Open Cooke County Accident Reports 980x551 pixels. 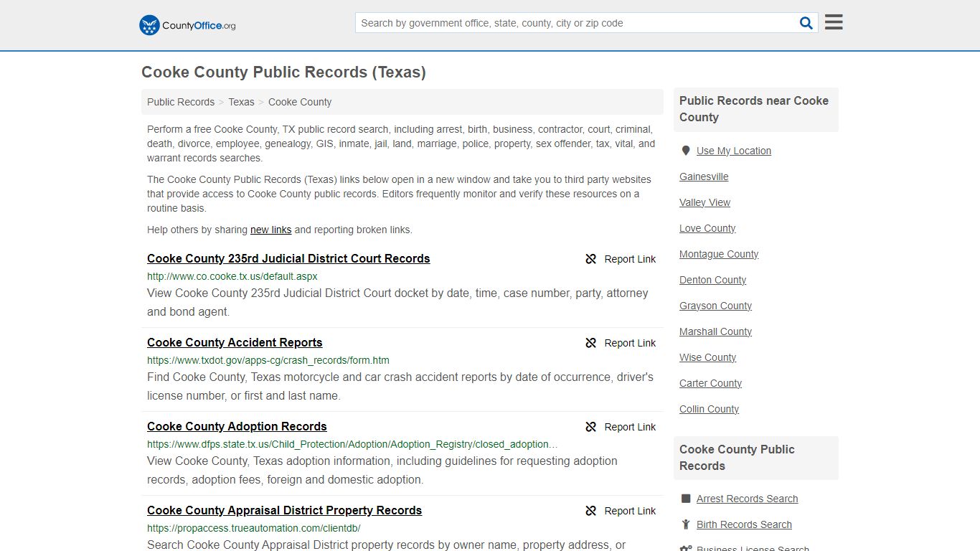coord(235,342)
